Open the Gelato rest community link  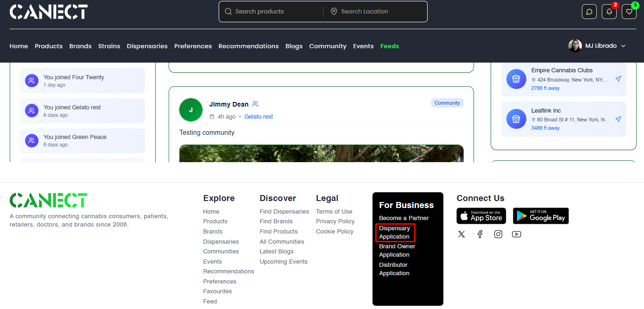click(259, 116)
